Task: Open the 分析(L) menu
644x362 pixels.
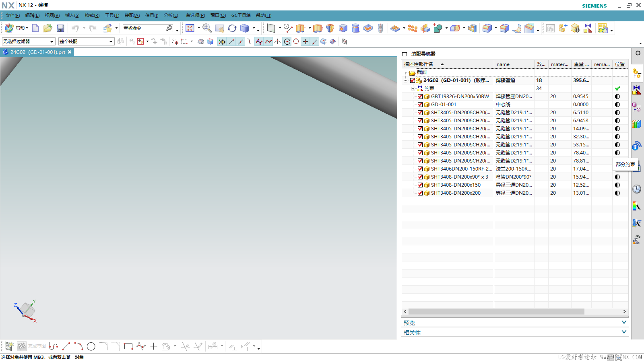Action: tap(171, 15)
